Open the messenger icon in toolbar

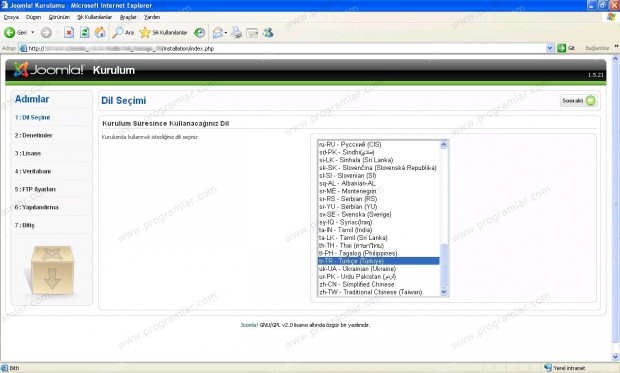[268, 32]
